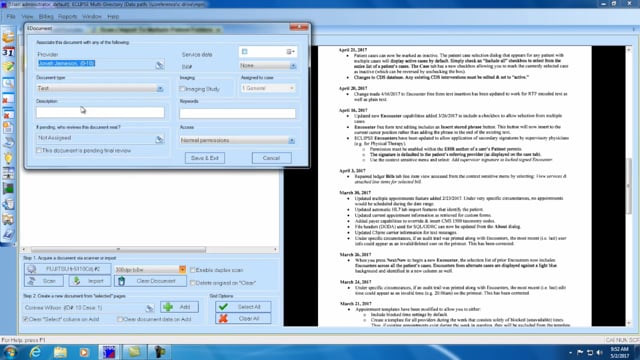Check This document is pending final review
Screen dimensions: 640x360
click(x=39, y=151)
